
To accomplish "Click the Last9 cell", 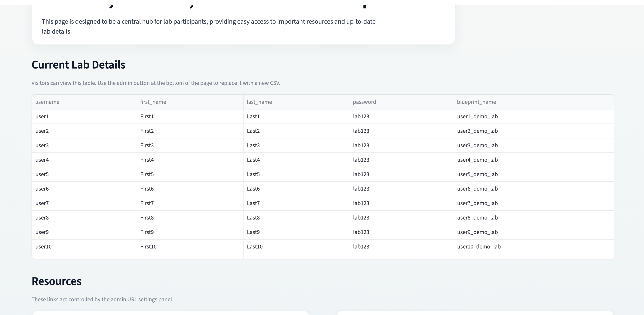I will [x=296, y=233].
